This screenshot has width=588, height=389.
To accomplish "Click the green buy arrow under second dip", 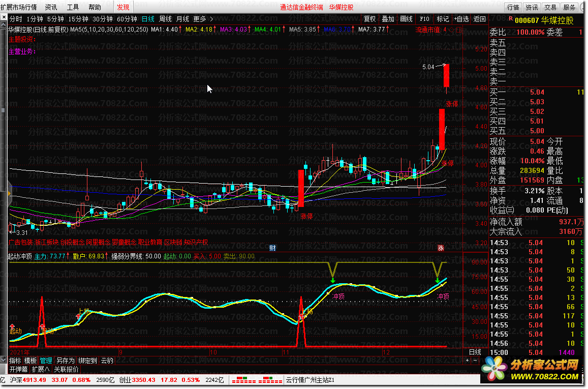I will point(437,280).
